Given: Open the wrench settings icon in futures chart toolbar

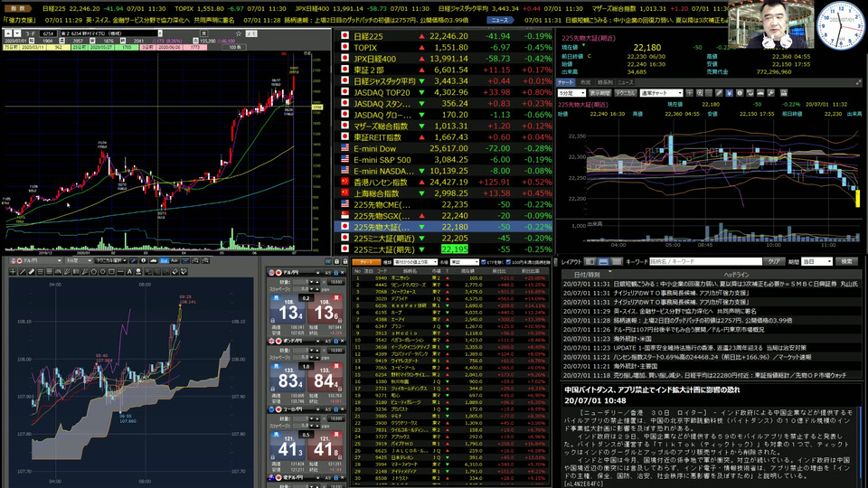Looking at the screenshot, I should click(771, 93).
